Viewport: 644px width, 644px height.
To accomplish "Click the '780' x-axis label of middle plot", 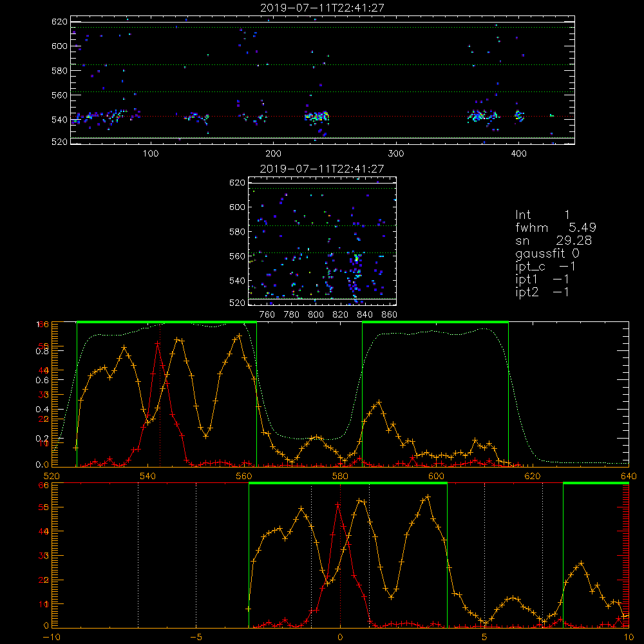I will point(292,315).
